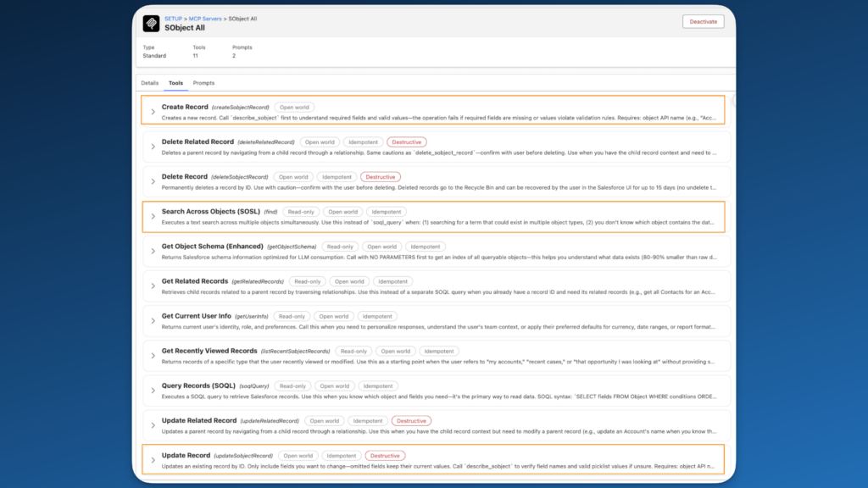The image size is (868, 488).
Task: Click the Tools count value 11
Action: [196, 56]
